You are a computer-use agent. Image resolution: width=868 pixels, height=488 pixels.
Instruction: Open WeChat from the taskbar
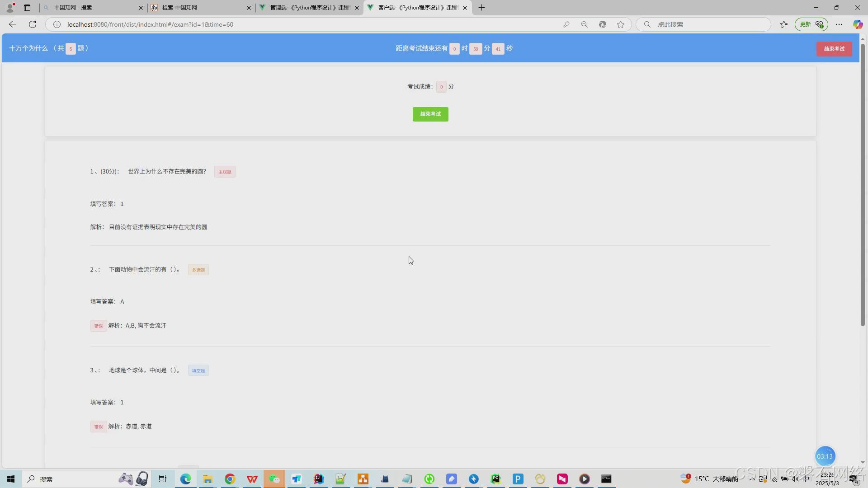tap(274, 479)
